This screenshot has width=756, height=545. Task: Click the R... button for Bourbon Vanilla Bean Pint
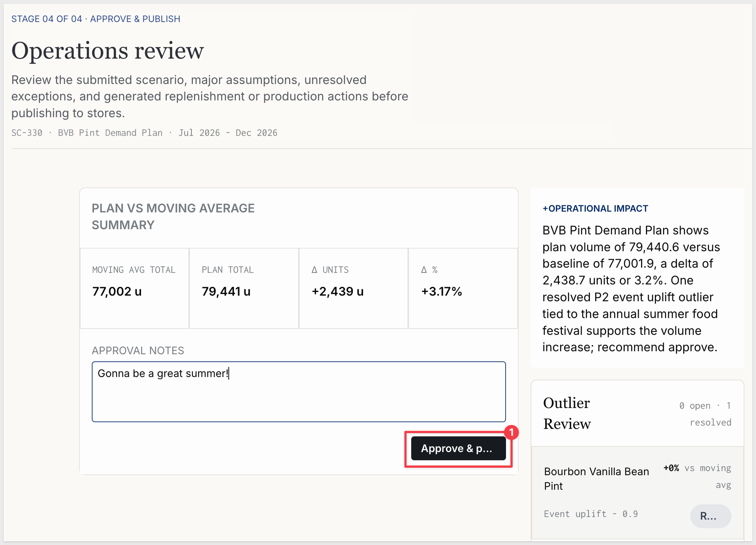[x=710, y=516]
